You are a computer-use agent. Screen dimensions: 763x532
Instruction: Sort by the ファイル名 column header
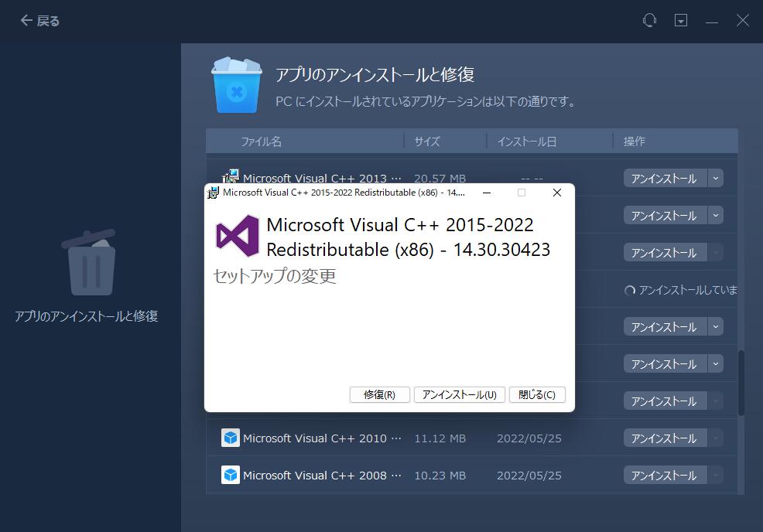(x=261, y=142)
